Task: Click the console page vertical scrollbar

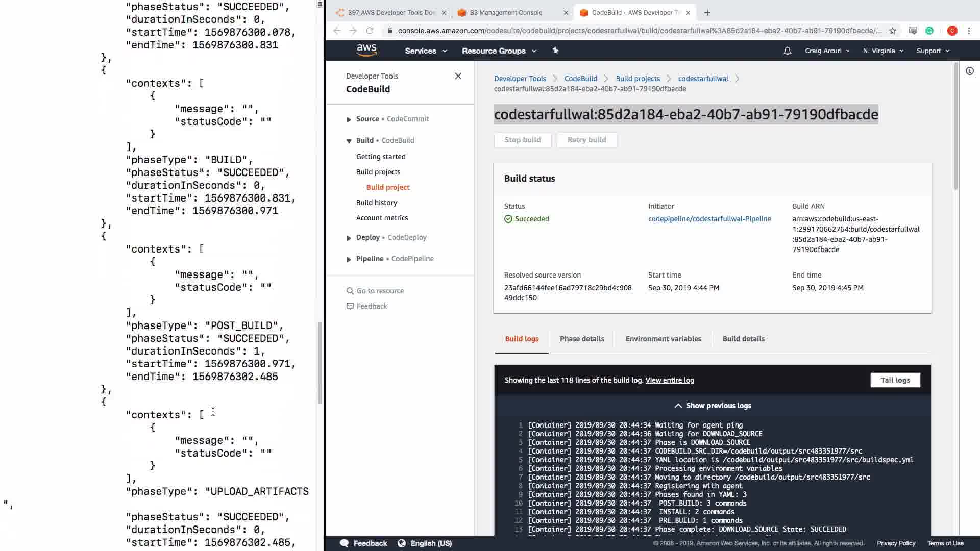Action: 955,128
